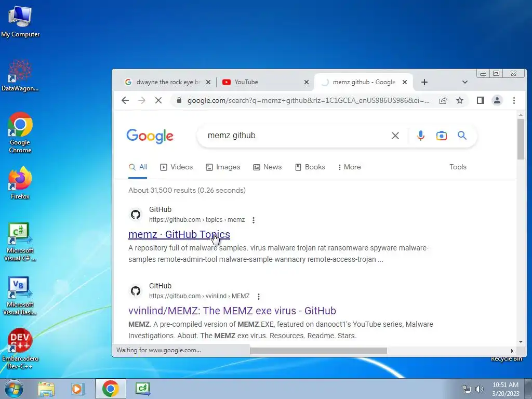Click the GitHub favicon of vvinlind result
This screenshot has width=532, height=399.
coord(136,291)
